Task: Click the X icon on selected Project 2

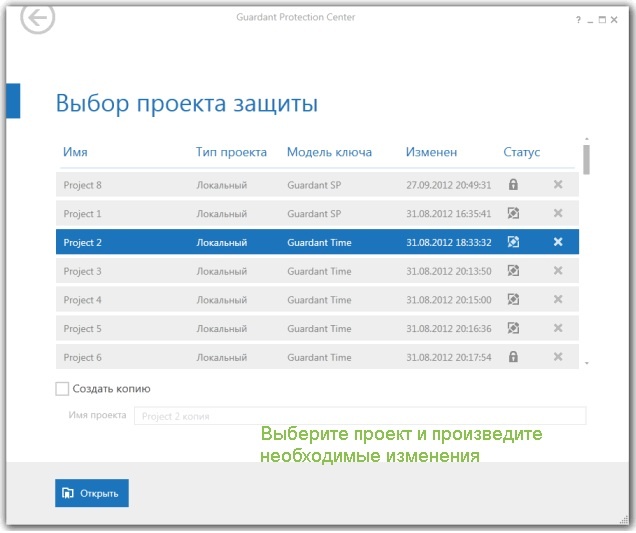Action: 558,242
